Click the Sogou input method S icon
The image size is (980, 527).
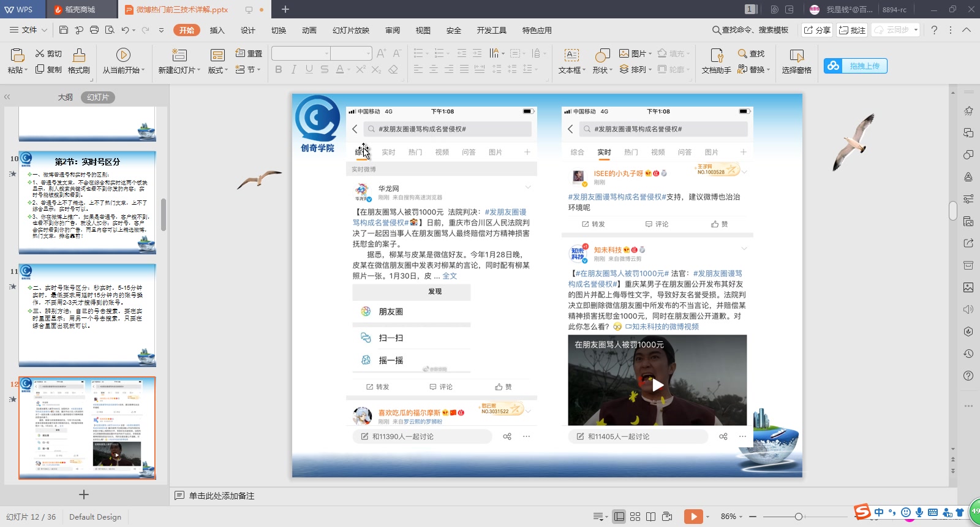tap(862, 512)
